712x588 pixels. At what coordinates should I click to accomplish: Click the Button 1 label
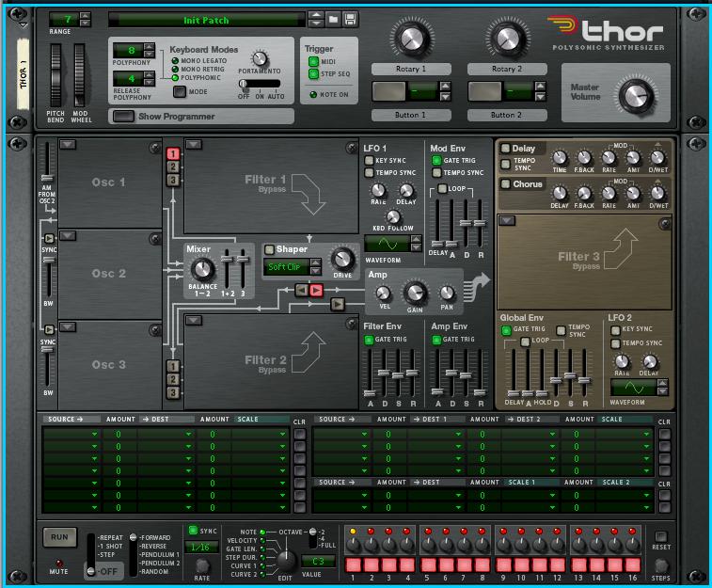pyautogui.click(x=411, y=116)
